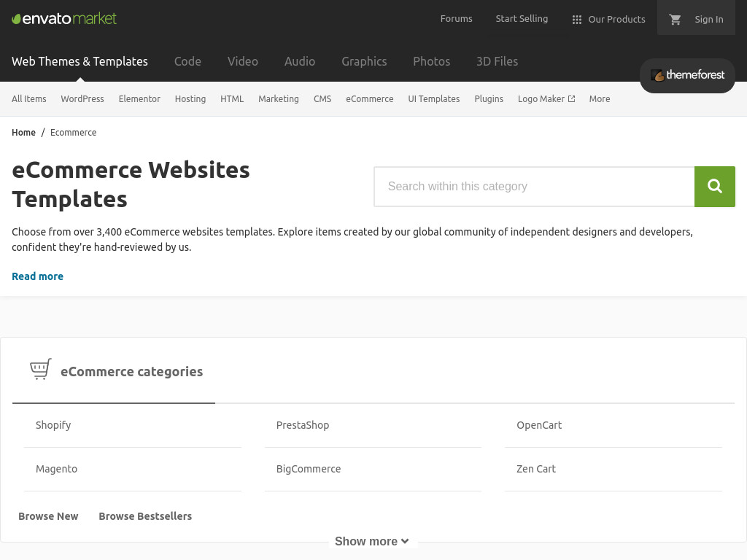This screenshot has height=560, width=747.
Task: Open the PrestaShop category
Action: (x=303, y=425)
